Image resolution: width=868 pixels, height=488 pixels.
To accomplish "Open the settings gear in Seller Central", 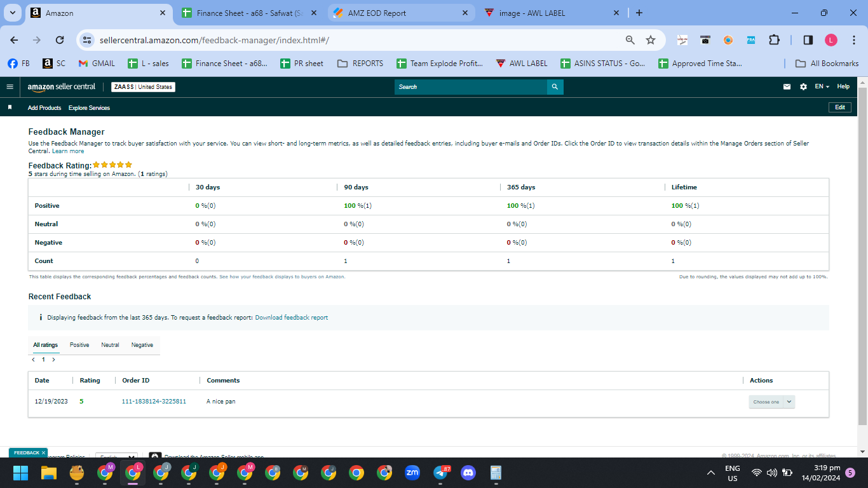I will [803, 86].
